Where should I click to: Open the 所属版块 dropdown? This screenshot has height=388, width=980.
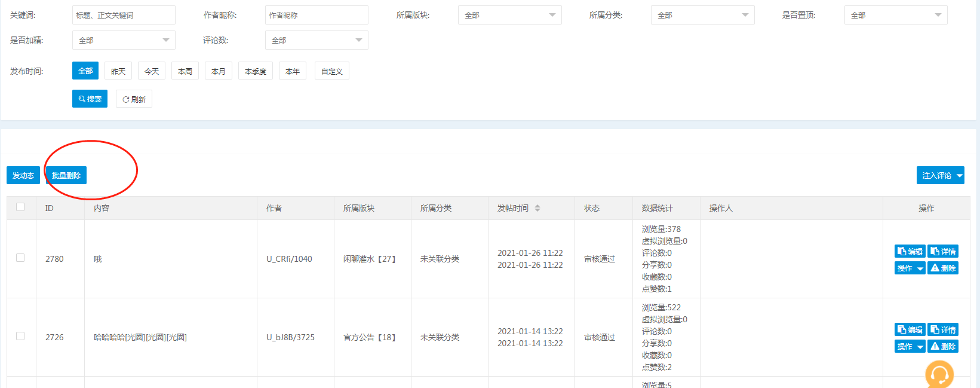[509, 15]
